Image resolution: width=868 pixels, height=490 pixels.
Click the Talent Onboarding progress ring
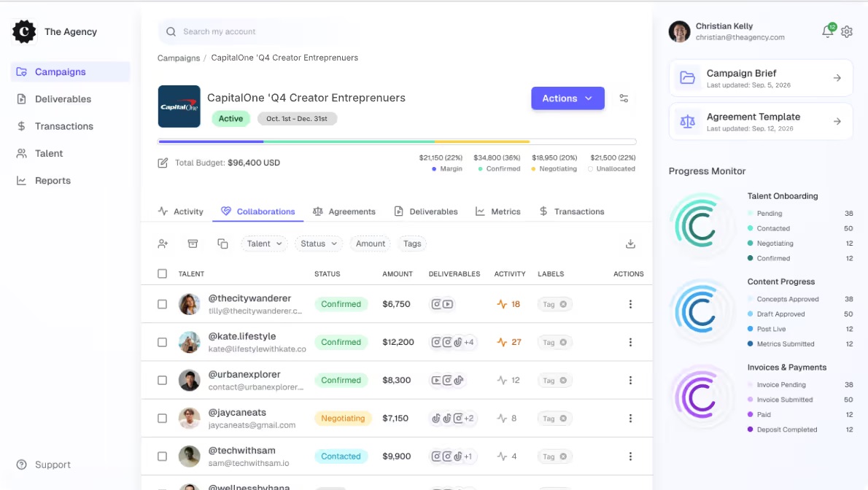click(x=702, y=226)
